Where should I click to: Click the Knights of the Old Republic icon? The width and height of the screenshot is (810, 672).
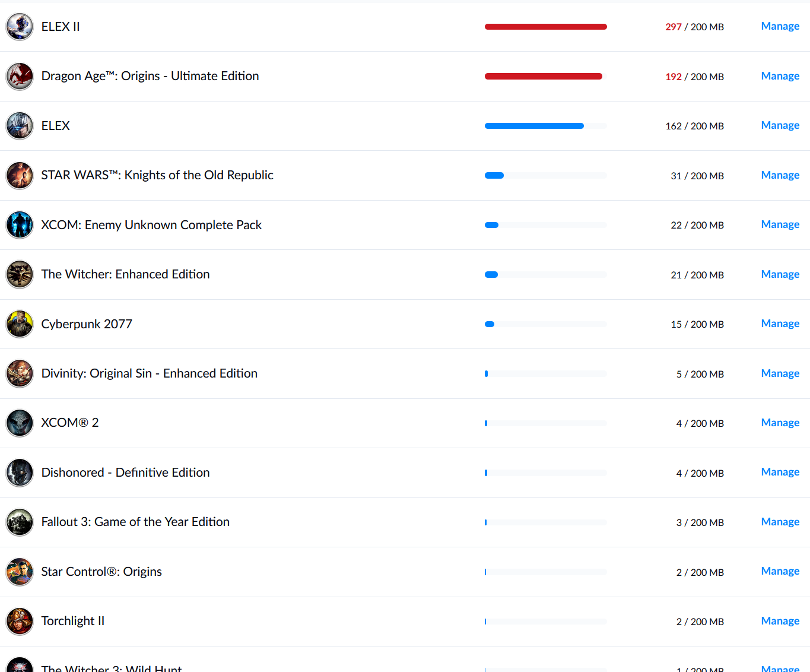tap(20, 176)
